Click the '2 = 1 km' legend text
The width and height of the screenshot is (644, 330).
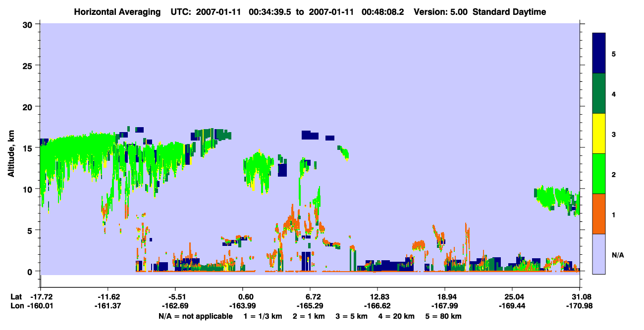[309, 316]
